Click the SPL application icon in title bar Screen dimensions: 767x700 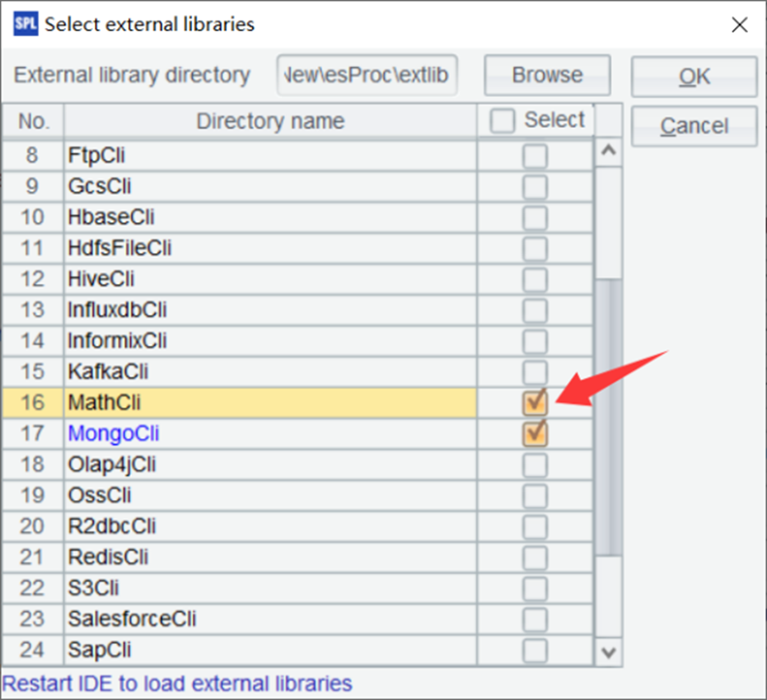(26, 24)
